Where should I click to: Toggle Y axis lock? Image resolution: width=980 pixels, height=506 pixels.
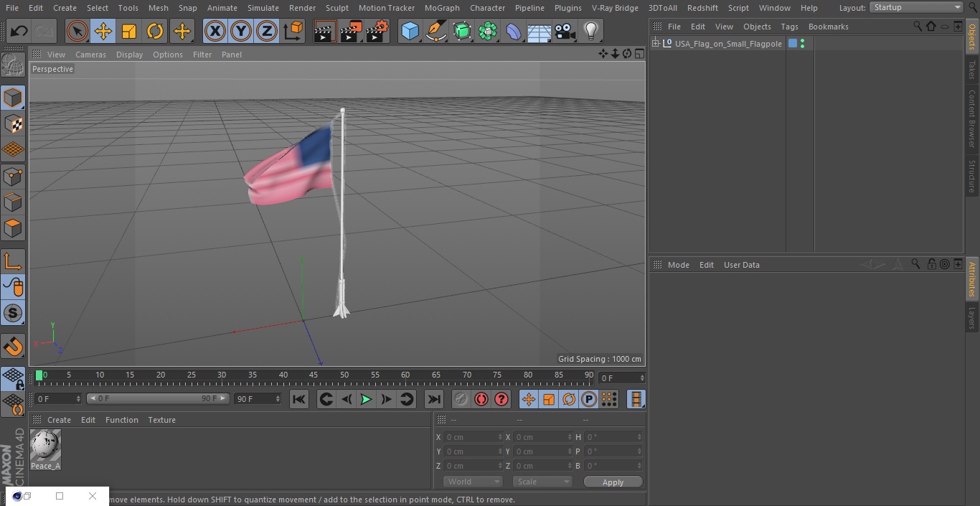pos(241,31)
